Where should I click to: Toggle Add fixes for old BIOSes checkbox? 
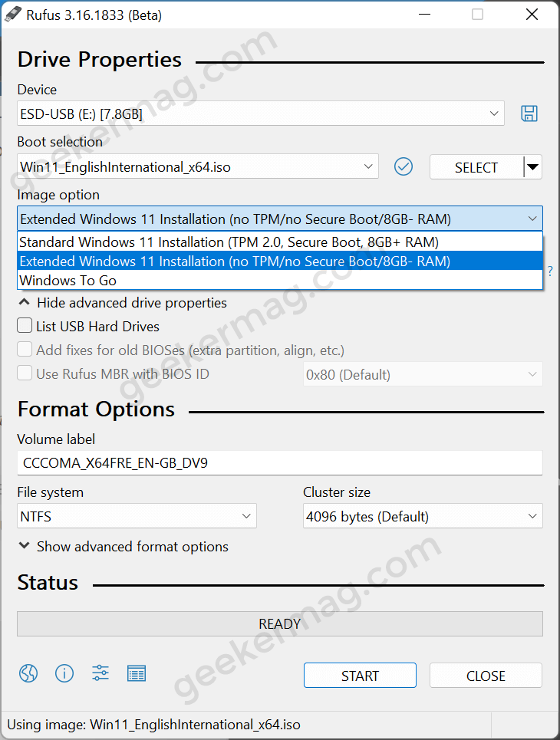click(x=25, y=350)
